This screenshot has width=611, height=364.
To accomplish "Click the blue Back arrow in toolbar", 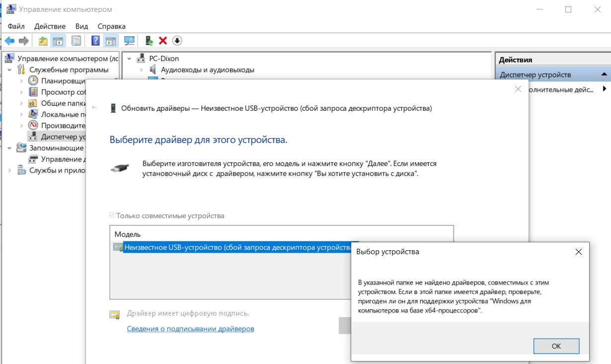I will click(x=9, y=41).
